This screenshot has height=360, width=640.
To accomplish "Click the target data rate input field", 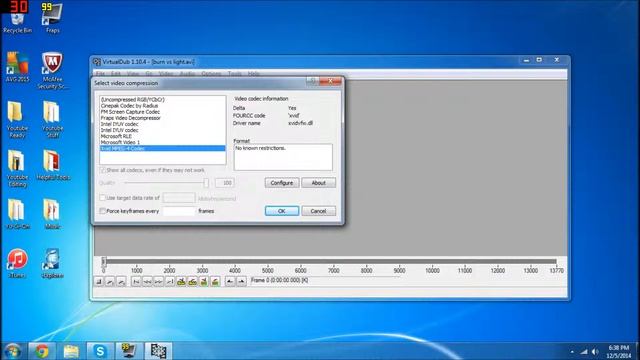I will [x=179, y=198].
